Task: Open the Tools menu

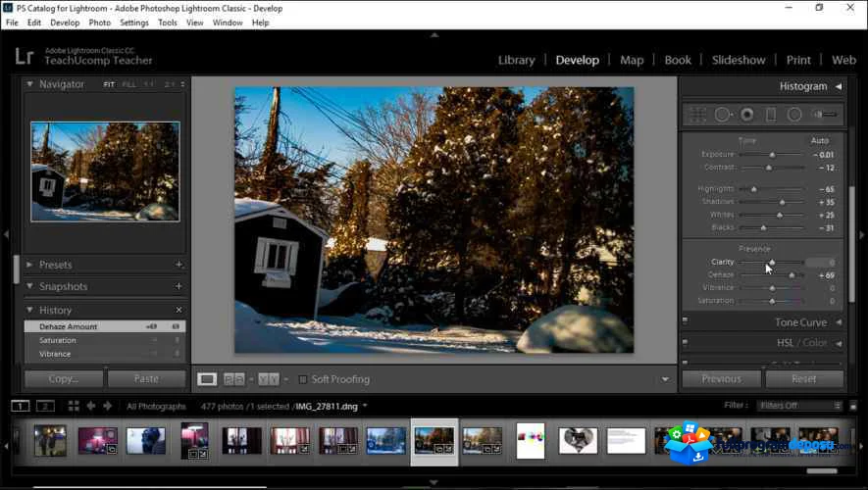Action: tap(167, 23)
